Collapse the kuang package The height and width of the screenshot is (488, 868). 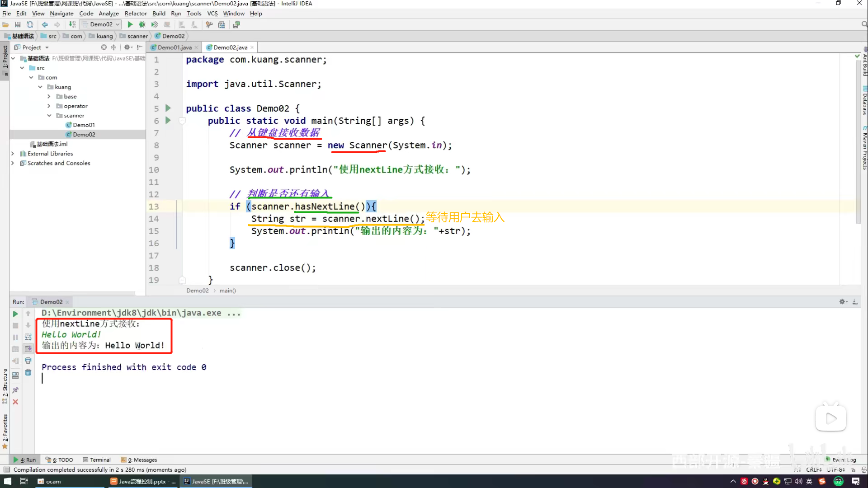coord(40,87)
